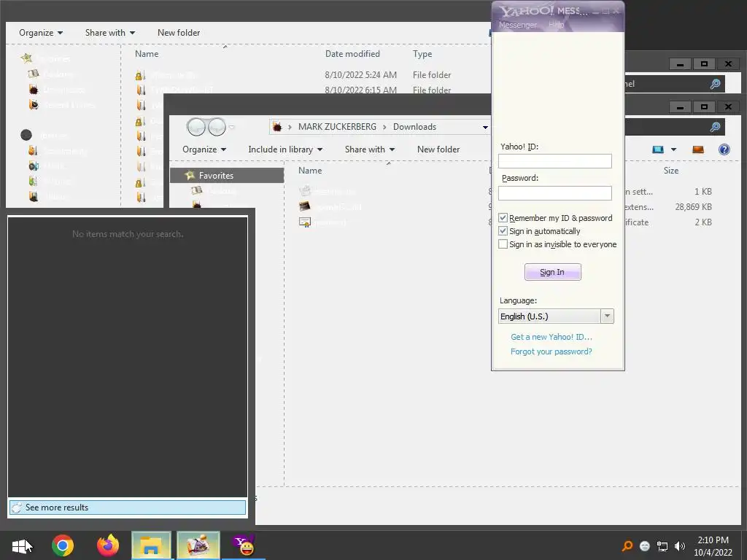Screen dimensions: 747x560
Task: Open the Language combo box
Action: click(556, 316)
